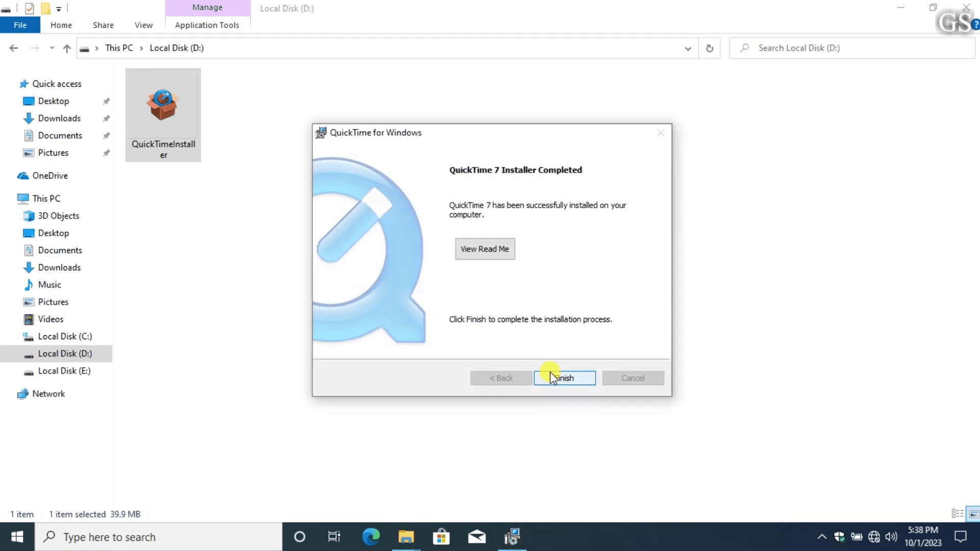Open the notification center icon
The height and width of the screenshot is (551, 980).
click(x=961, y=537)
